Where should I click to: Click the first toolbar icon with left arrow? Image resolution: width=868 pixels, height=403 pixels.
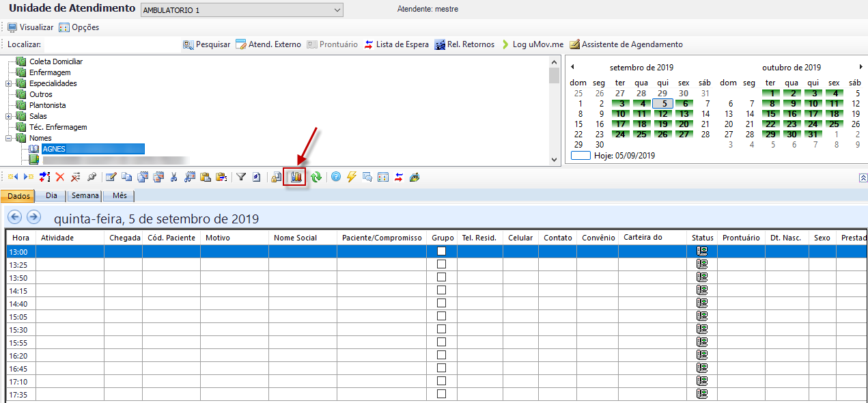pos(13,177)
